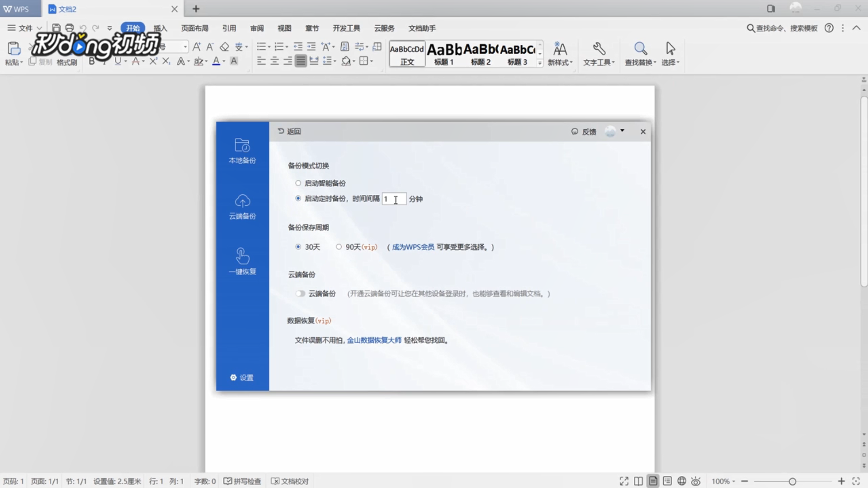This screenshot has height=488, width=868.
Task: Click the one-key restore (一键恢复) icon
Action: click(242, 256)
